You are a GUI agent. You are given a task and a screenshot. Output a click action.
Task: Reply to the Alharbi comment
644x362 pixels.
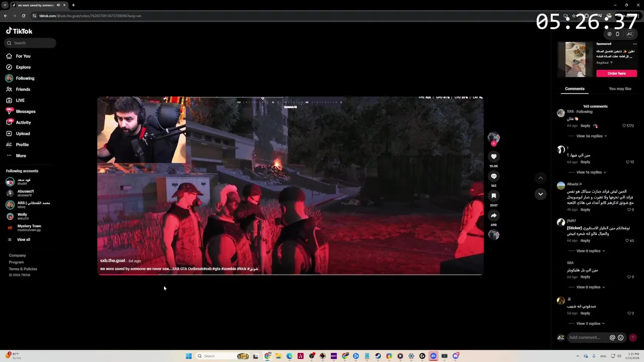tap(585, 210)
